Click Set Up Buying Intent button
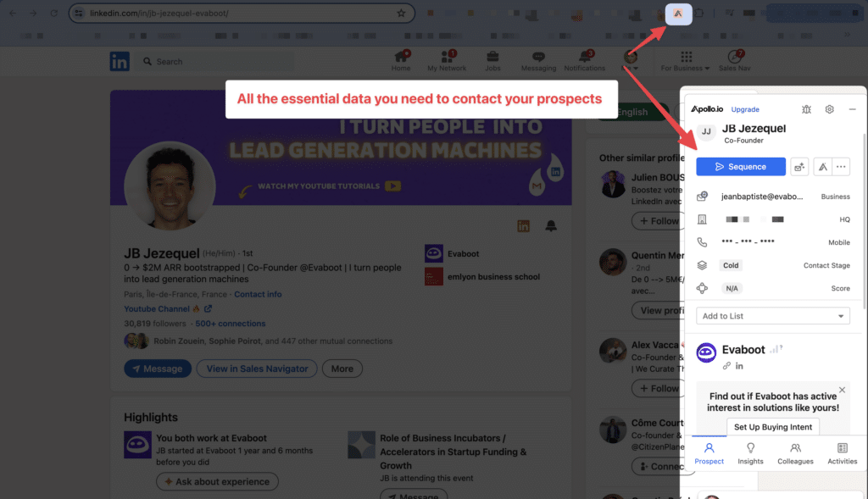868x499 pixels. [773, 427]
